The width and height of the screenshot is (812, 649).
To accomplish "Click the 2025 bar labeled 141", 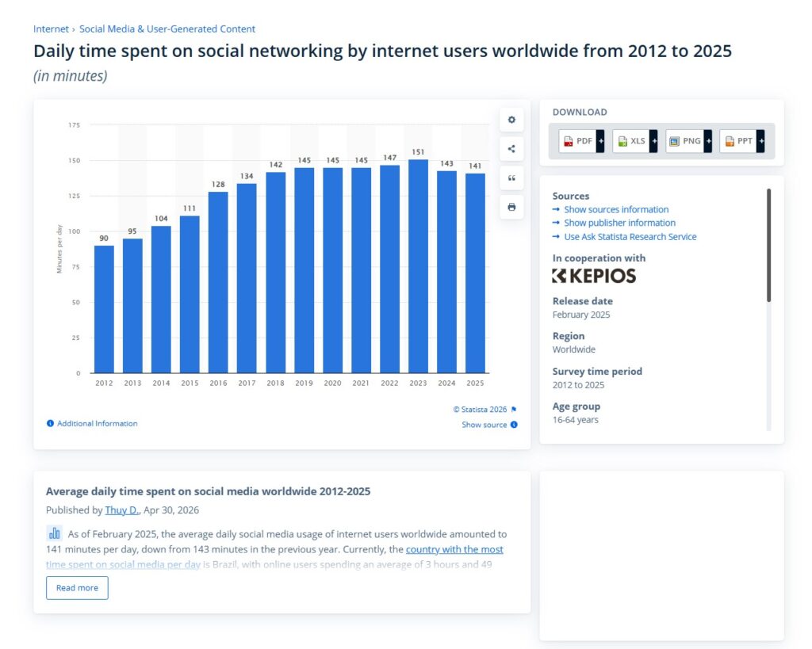I will point(475,273).
